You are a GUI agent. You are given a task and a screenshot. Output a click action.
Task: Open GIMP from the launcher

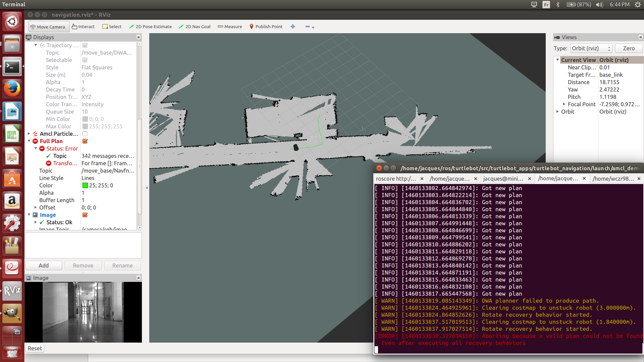[x=12, y=313]
